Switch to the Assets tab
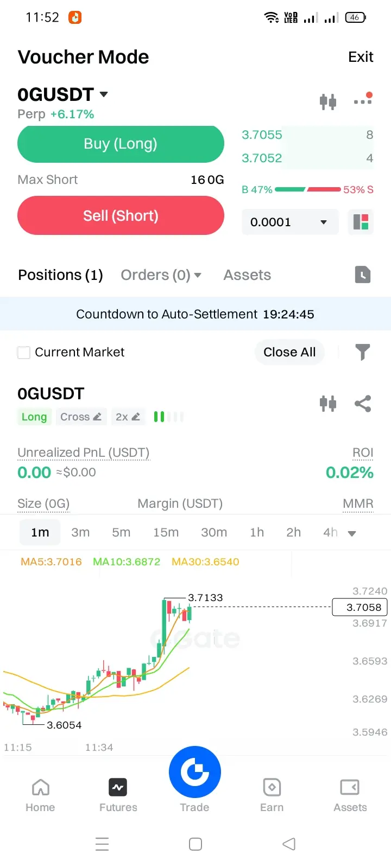The height and width of the screenshot is (868, 391). pos(247,275)
